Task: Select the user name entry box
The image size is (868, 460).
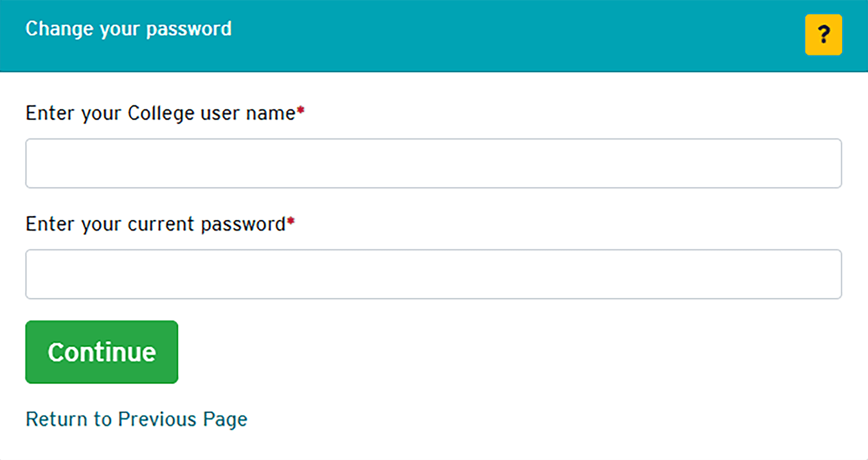Action: pyautogui.click(x=433, y=163)
